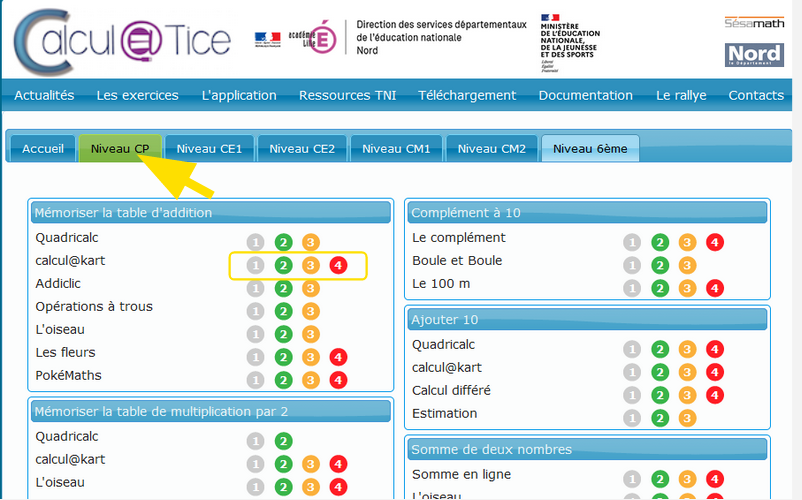
Task: Launch level 4 of Le 100 m
Action: 715,288
